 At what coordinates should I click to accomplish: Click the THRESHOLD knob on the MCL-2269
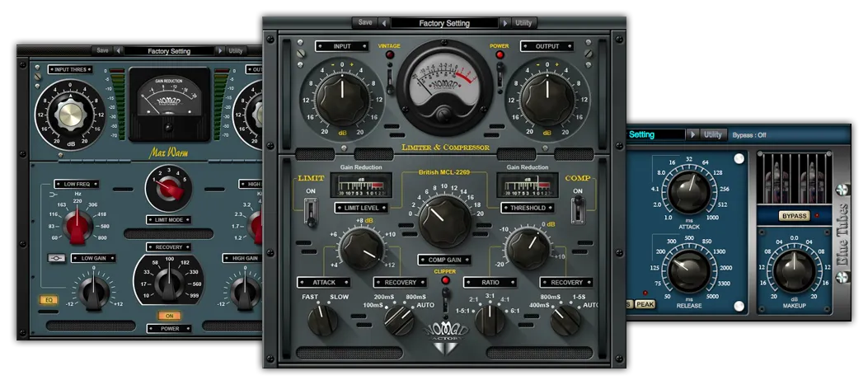coord(528,250)
